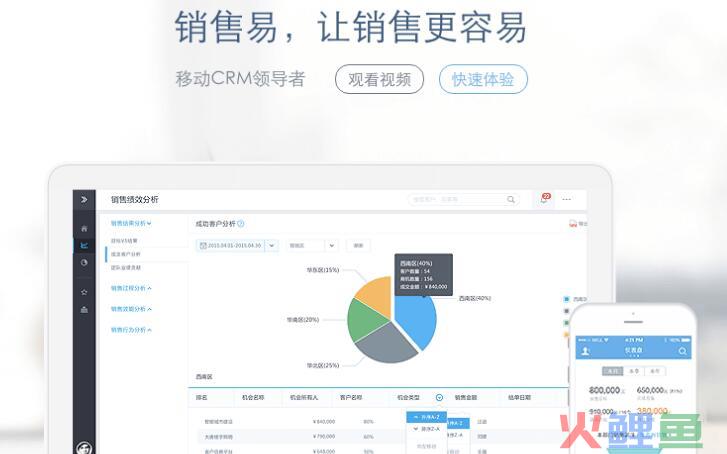Open the user avatar at sidebar bottom
The width and height of the screenshot is (727, 454).
(x=84, y=448)
